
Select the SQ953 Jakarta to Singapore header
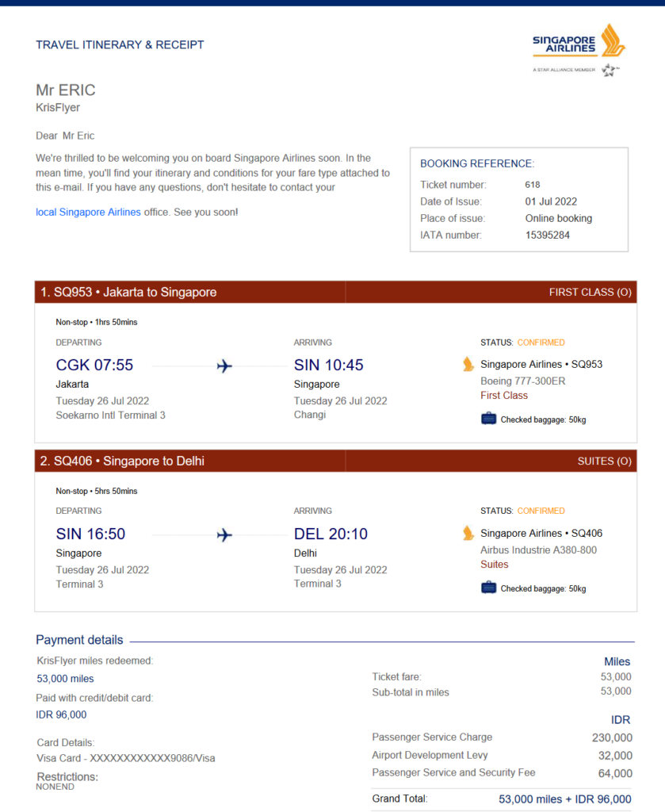(128, 292)
